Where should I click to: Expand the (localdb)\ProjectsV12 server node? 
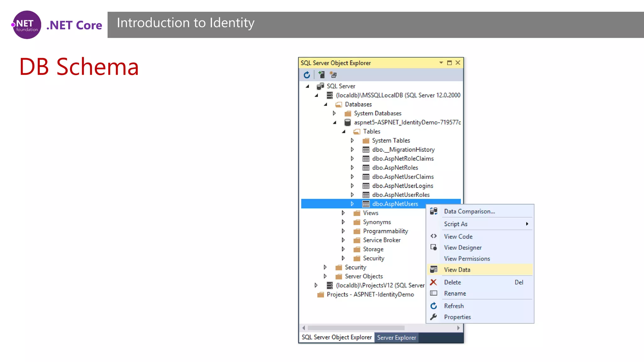coord(316,285)
